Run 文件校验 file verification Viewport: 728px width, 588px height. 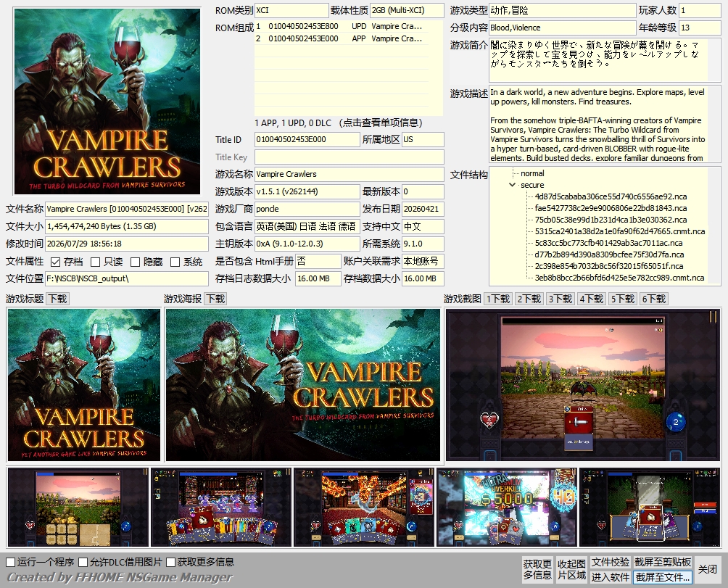610,562
